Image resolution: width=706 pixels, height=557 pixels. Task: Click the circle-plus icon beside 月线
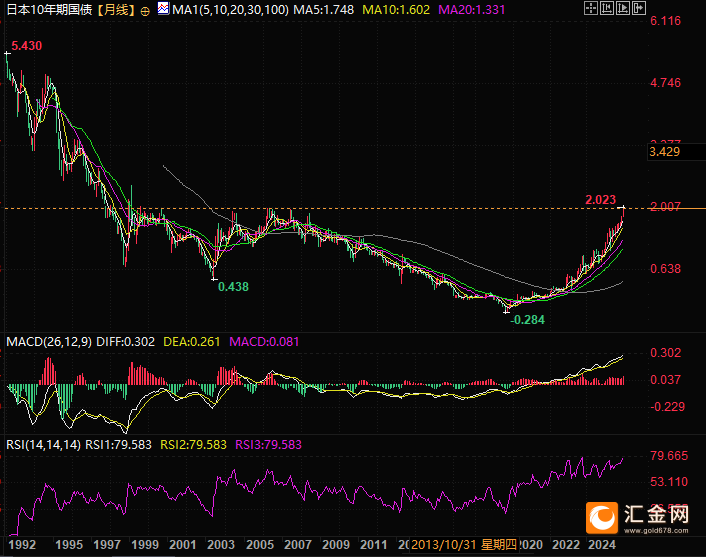[x=145, y=11]
